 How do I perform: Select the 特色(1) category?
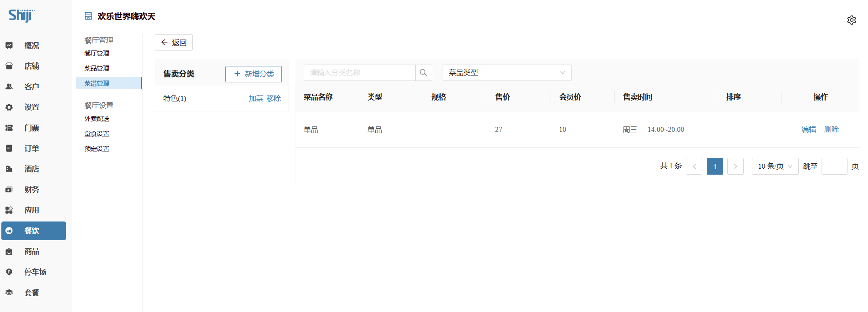(x=175, y=98)
